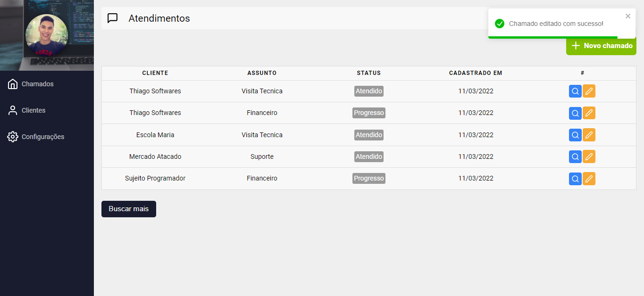Open search details for Thiago Softwares Visita Tecnica
Screen dimensions: 644x296
(x=575, y=91)
